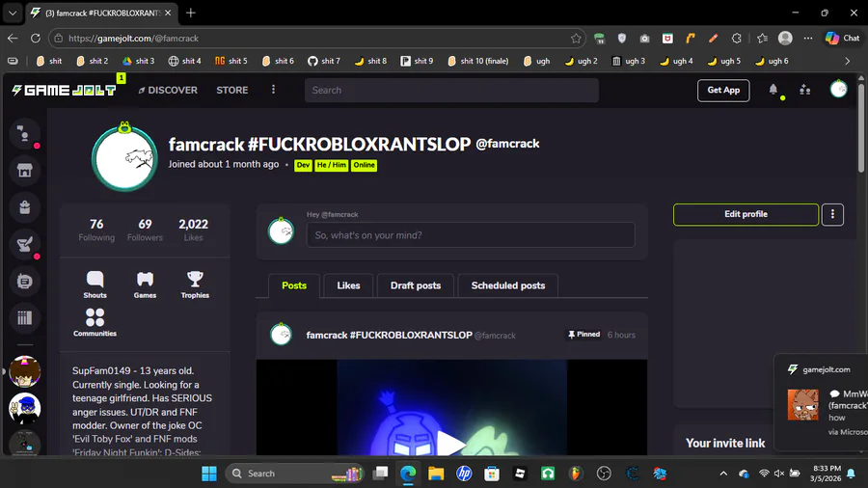The image size is (868, 488).
Task: Open the 'shit 10 (finale)' bookmark
Action: (478, 61)
